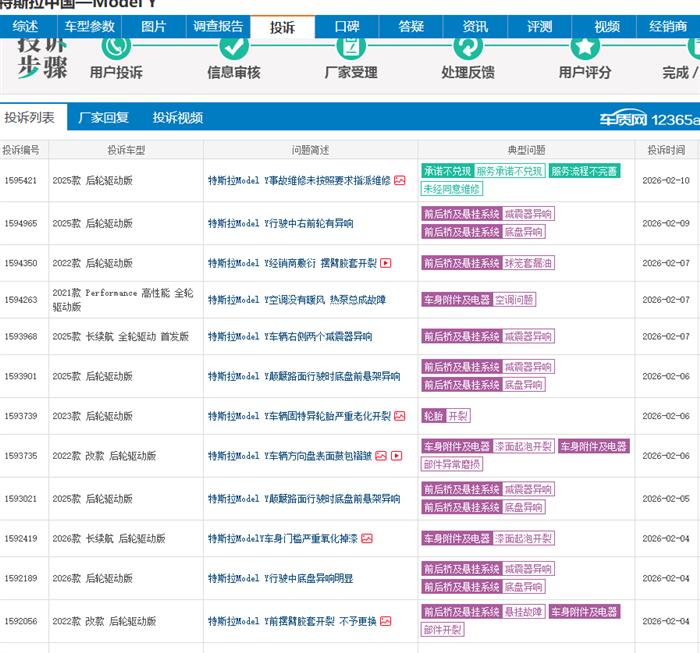
Task: Switch to the 口碑 tab
Action: point(347,27)
